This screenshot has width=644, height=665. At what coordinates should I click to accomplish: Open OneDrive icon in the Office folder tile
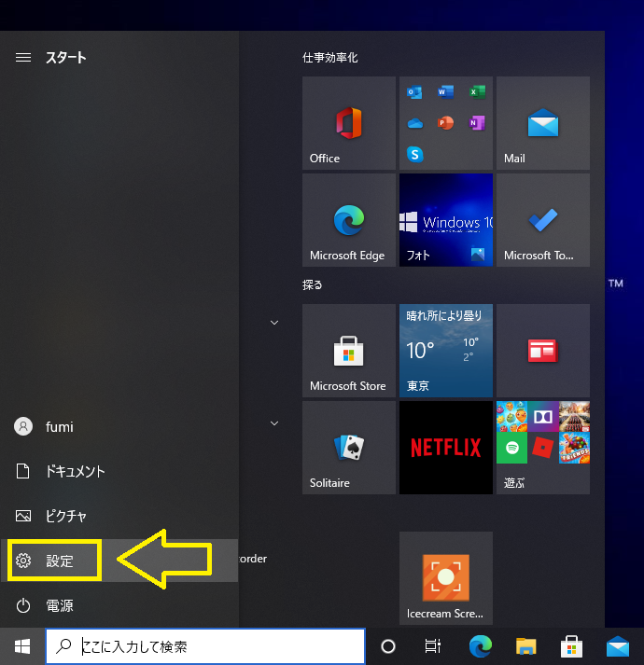[414, 123]
